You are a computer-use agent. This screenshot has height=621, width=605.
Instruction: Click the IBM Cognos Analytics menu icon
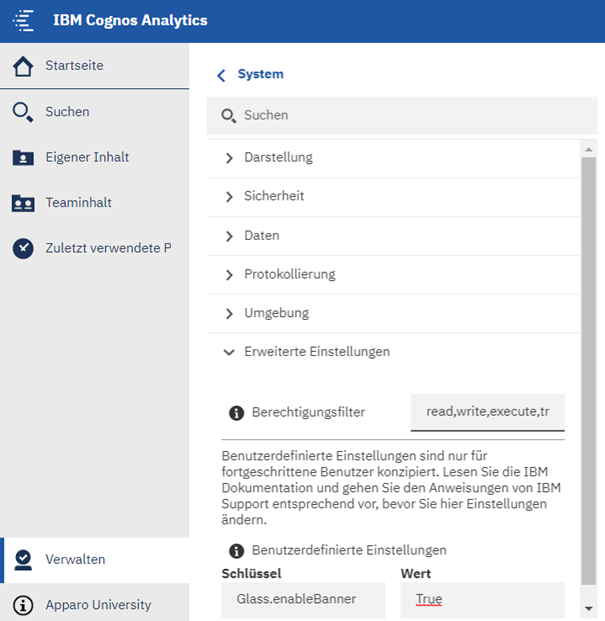point(23,21)
